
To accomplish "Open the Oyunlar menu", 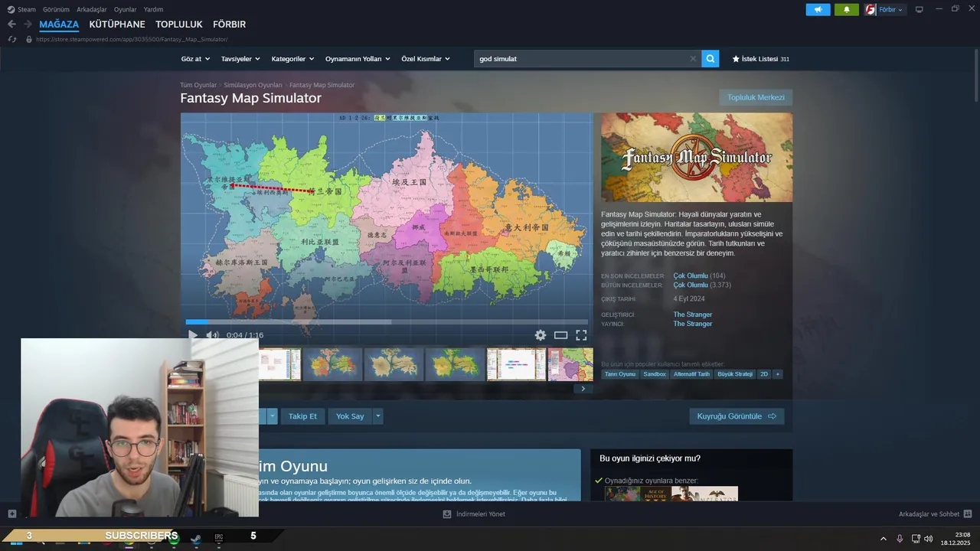I will (125, 9).
